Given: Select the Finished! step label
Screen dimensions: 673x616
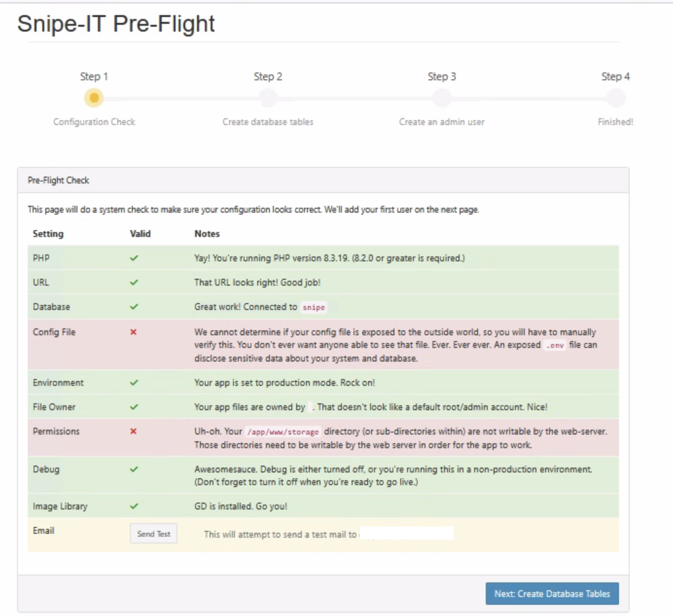Looking at the screenshot, I should (616, 122).
